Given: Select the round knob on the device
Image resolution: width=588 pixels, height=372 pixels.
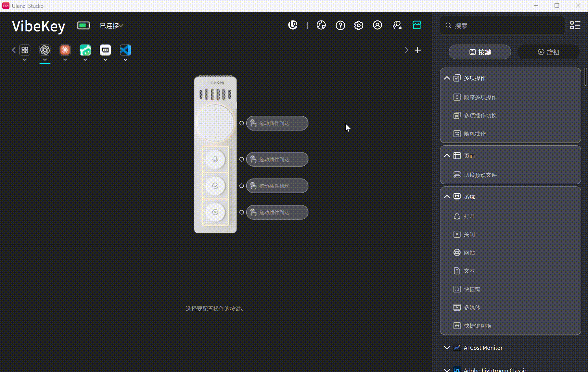Looking at the screenshot, I should click(x=215, y=123).
